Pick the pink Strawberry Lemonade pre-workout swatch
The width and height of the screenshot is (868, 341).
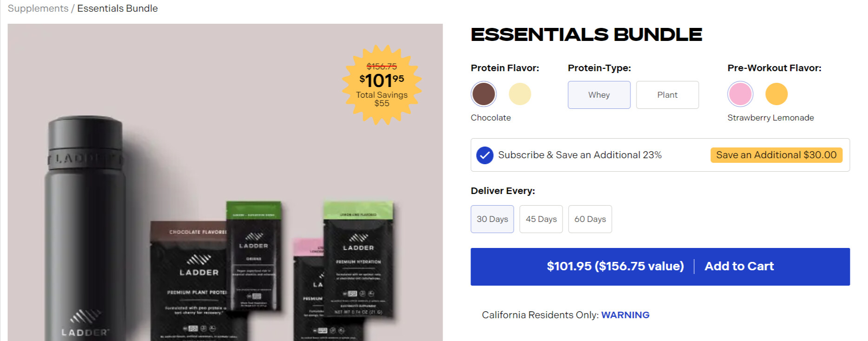(740, 94)
